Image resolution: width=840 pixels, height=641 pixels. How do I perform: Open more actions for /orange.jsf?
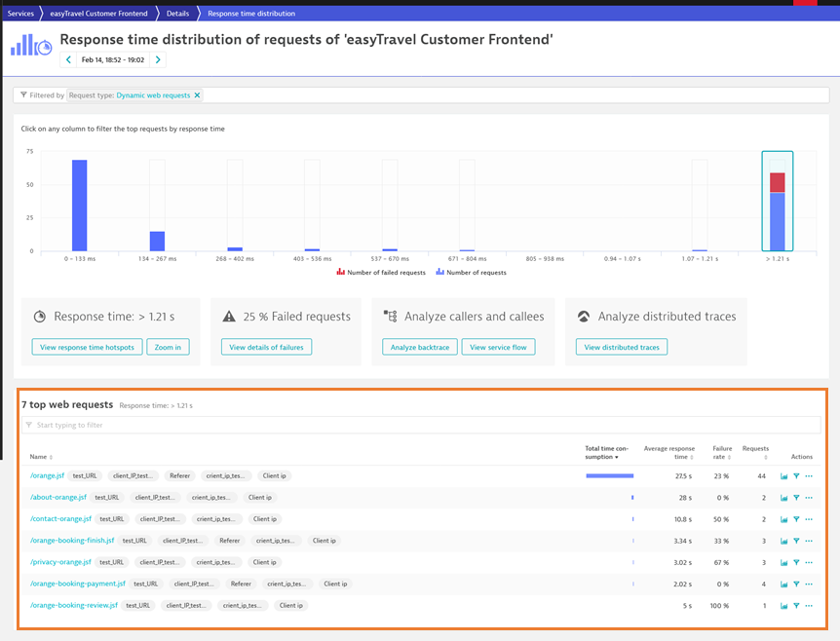tap(809, 476)
